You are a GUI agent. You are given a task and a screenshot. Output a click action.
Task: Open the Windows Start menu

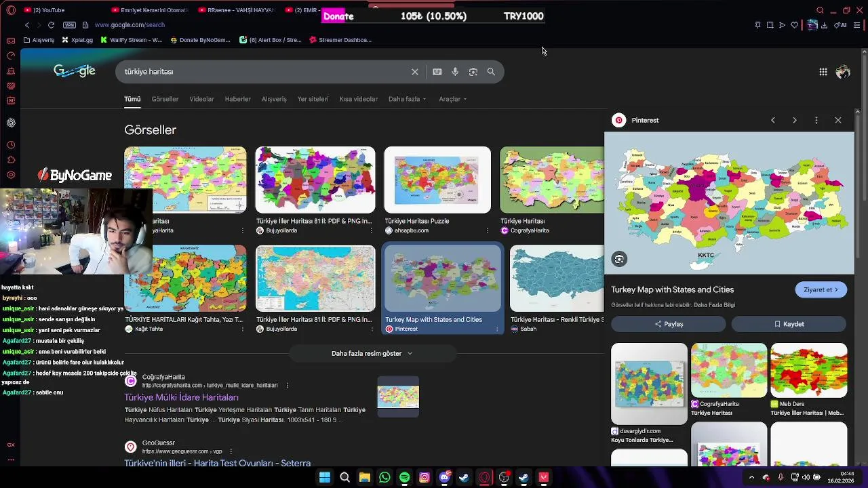tap(325, 477)
